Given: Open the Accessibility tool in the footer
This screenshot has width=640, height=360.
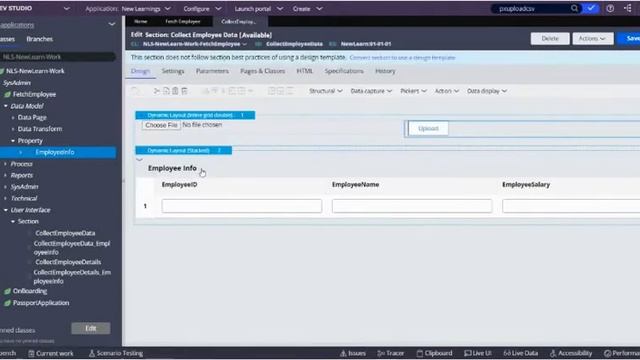Looking at the screenshot, I should (x=571, y=353).
